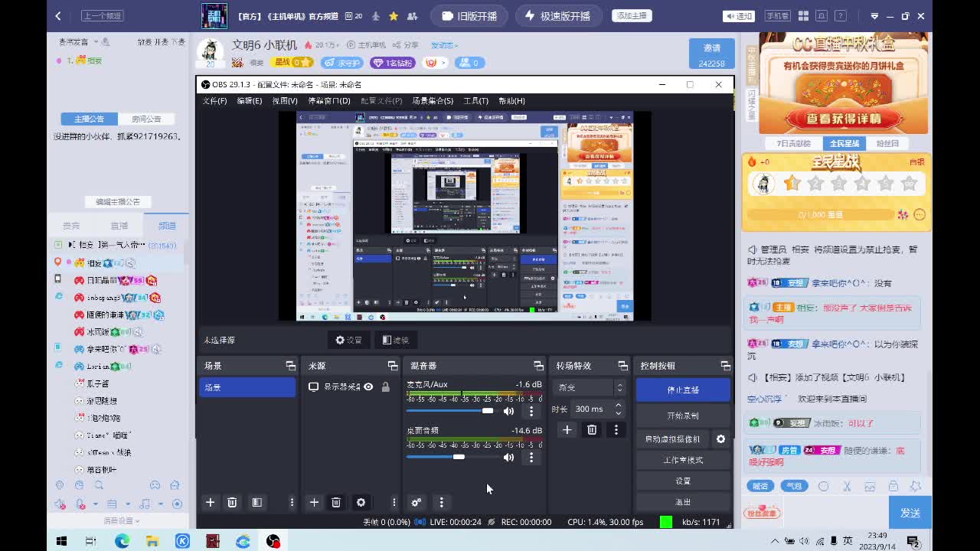Open source properties gear in Sources panel

[361, 502]
